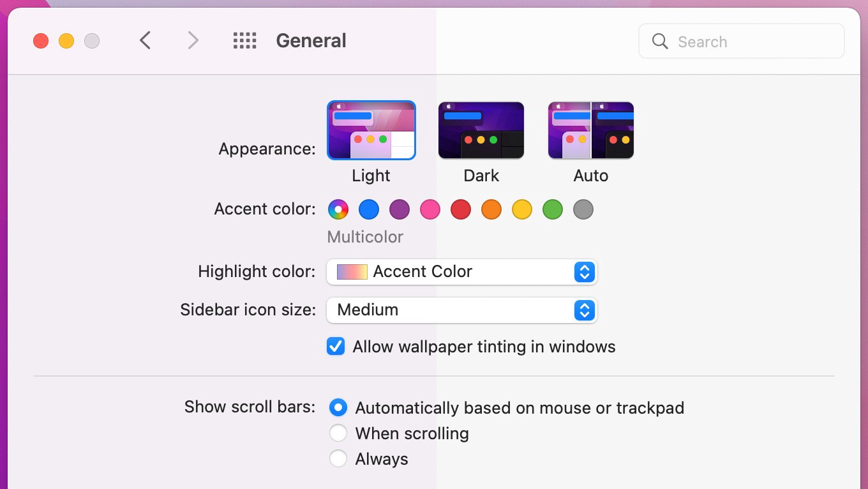
Task: Select the green accent color
Action: [x=553, y=209]
